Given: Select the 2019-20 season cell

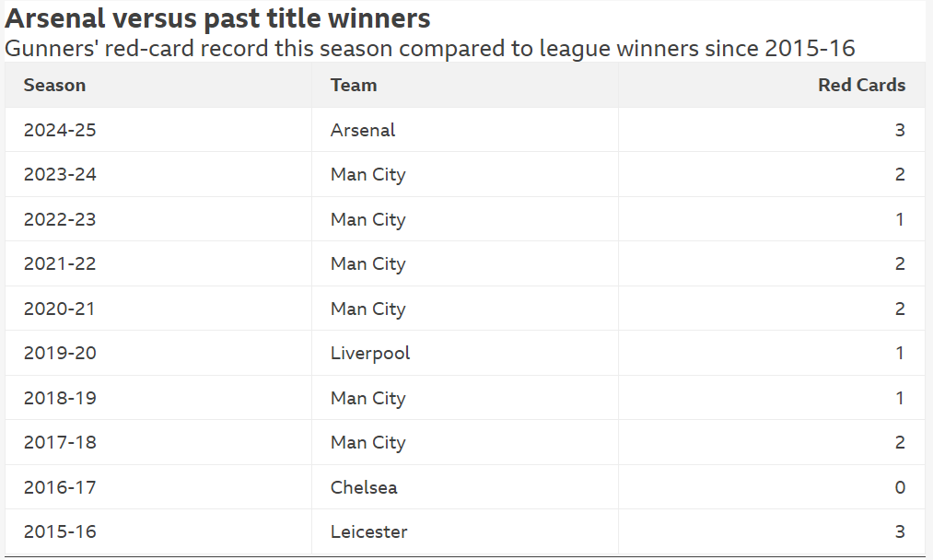Looking at the screenshot, I should (x=60, y=354).
